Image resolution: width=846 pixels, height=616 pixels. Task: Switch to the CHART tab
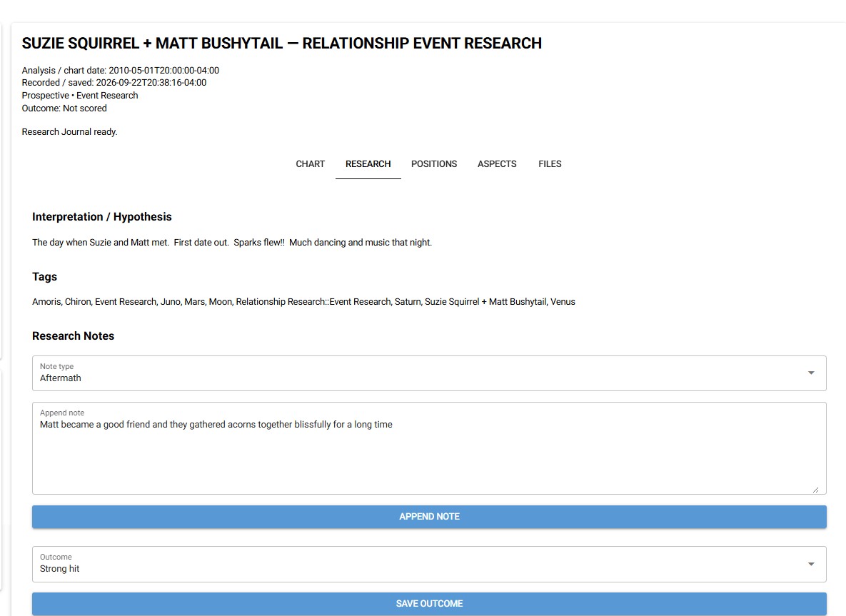tap(310, 164)
